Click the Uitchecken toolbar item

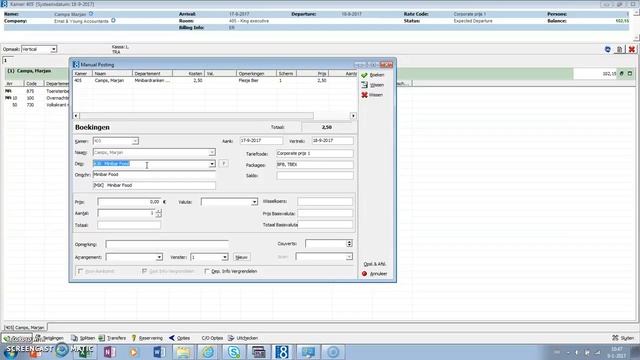(243, 338)
